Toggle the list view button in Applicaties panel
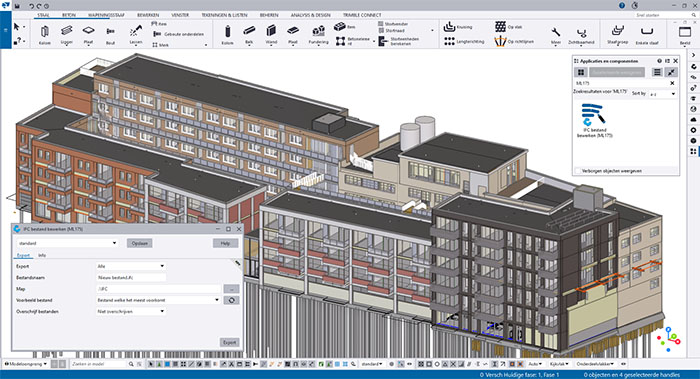This screenshot has height=379, width=700. (x=657, y=72)
